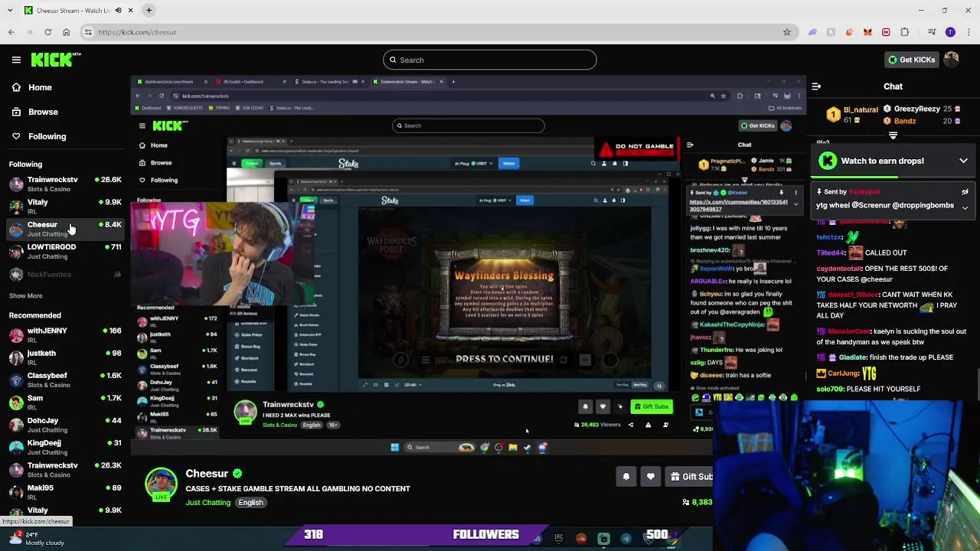Click username solo709 in chat

pyautogui.click(x=831, y=389)
